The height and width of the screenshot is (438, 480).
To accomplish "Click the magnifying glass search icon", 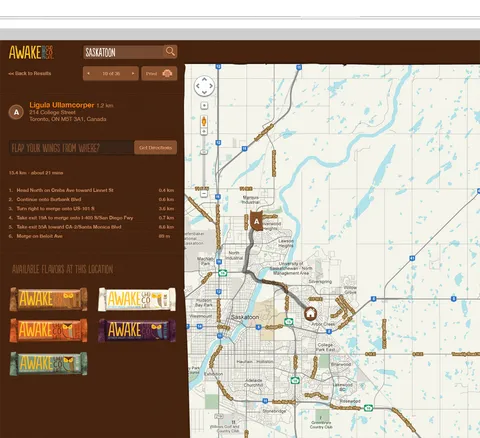I will click(x=170, y=52).
